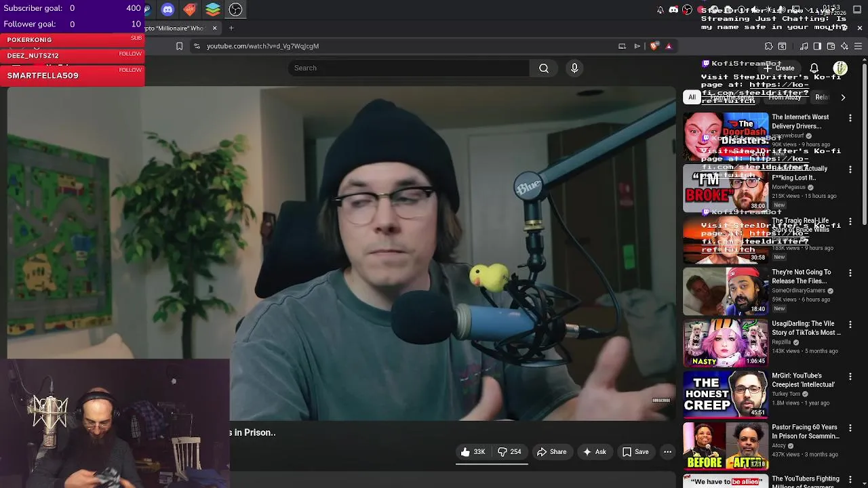Viewport: 868px width, 488px height.
Task: Open the Brave Shields lion icon
Action: click(654, 46)
